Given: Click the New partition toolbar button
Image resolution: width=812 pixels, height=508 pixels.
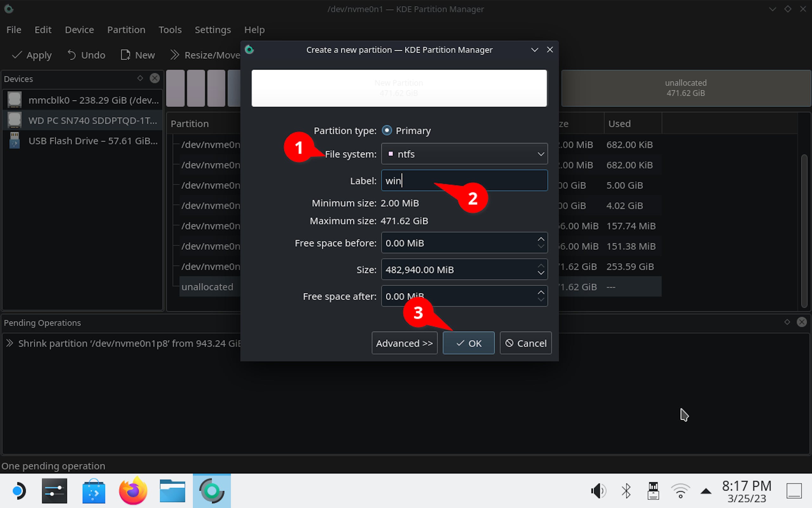Looking at the screenshot, I should (138, 55).
